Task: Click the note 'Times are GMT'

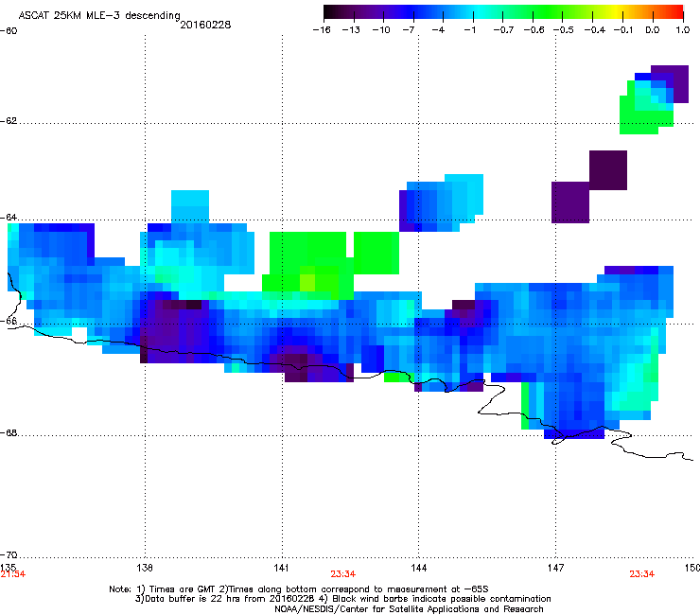Action: (183, 589)
